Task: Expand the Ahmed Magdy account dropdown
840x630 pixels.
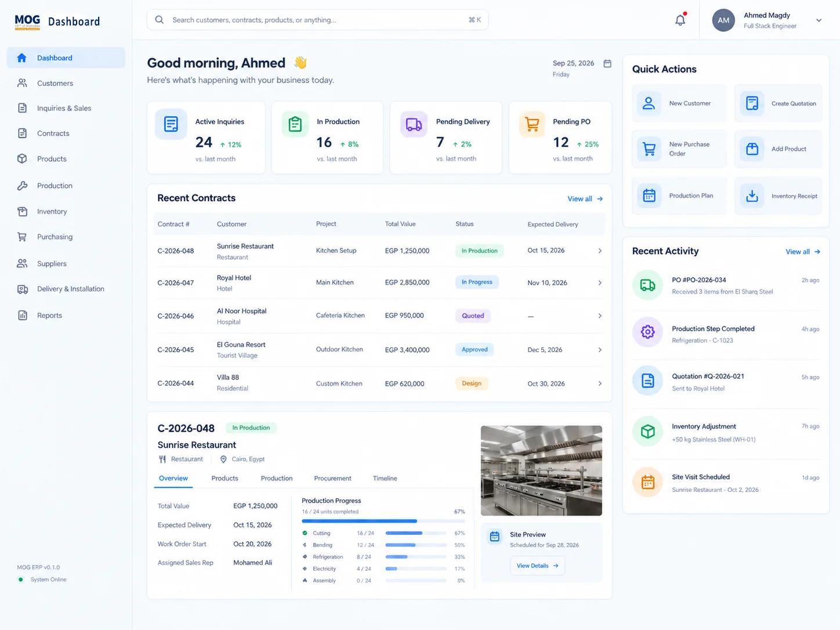Action: click(x=819, y=20)
